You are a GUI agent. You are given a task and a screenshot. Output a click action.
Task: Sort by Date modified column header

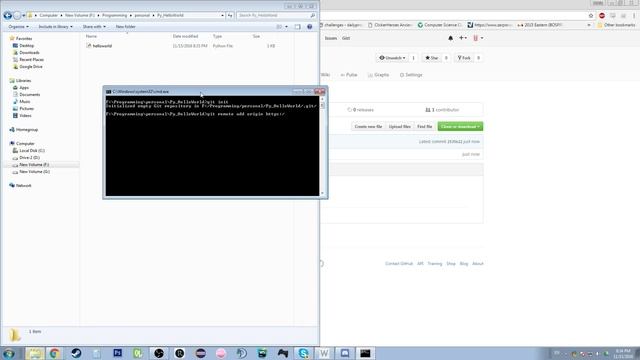(x=185, y=36)
